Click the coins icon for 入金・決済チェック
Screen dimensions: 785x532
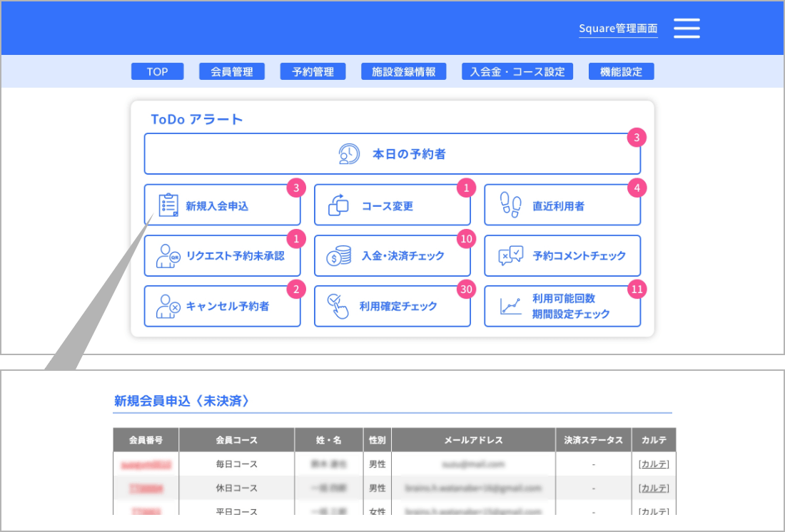(338, 256)
